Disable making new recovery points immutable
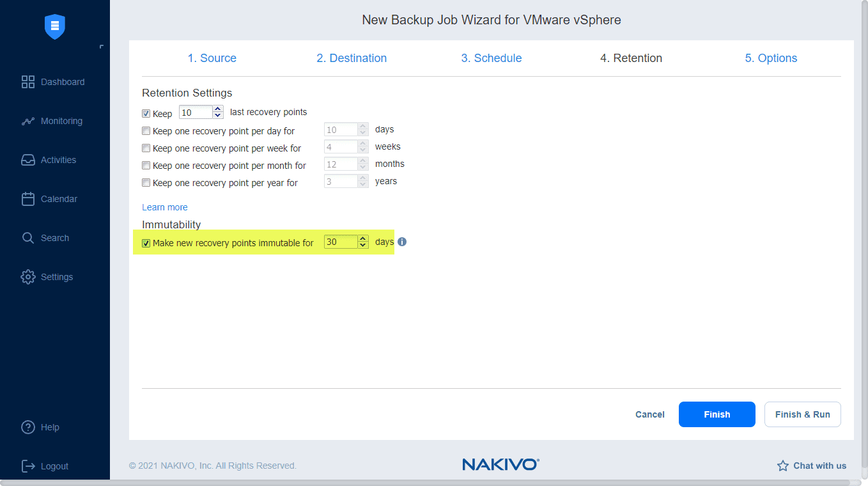 tap(146, 242)
